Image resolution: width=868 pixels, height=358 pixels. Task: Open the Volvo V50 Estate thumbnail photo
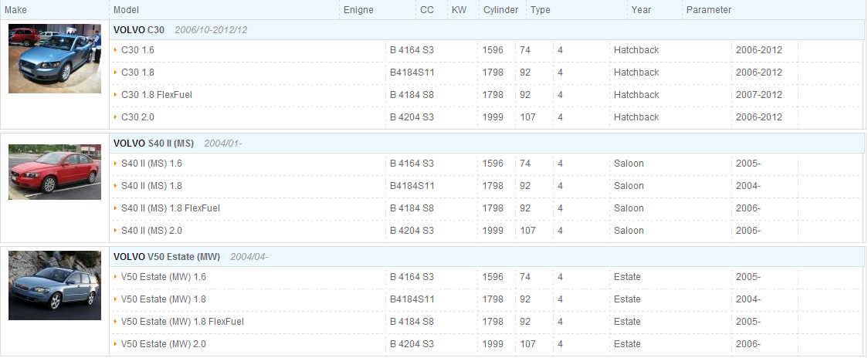pos(55,285)
